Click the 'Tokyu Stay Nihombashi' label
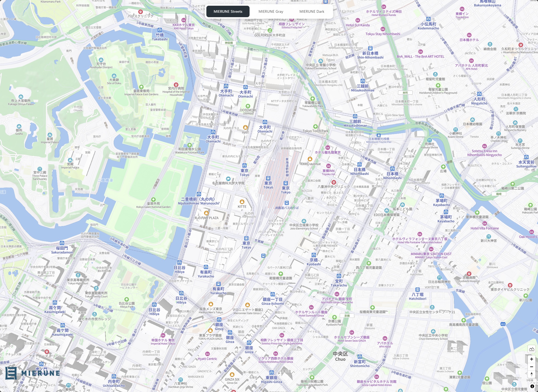The image size is (538, 392). [383, 34]
